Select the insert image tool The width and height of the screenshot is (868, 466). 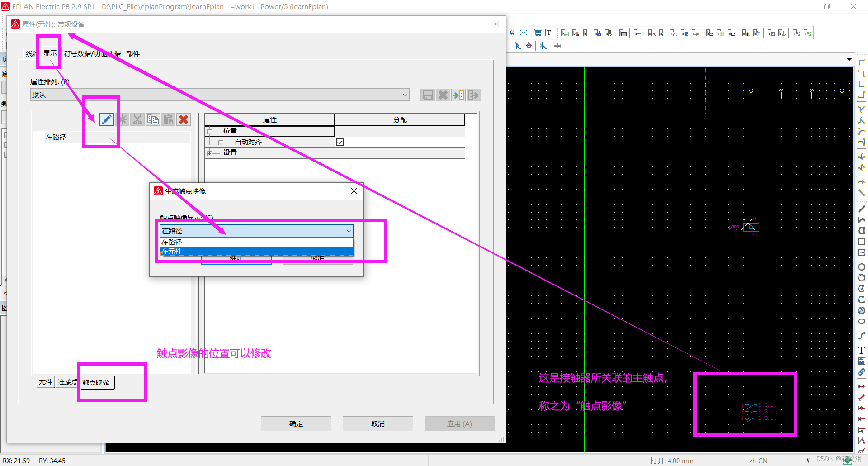pyautogui.click(x=862, y=361)
